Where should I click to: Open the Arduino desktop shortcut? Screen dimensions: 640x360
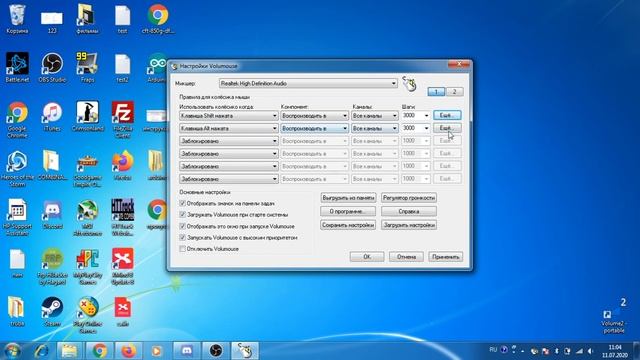click(x=158, y=67)
